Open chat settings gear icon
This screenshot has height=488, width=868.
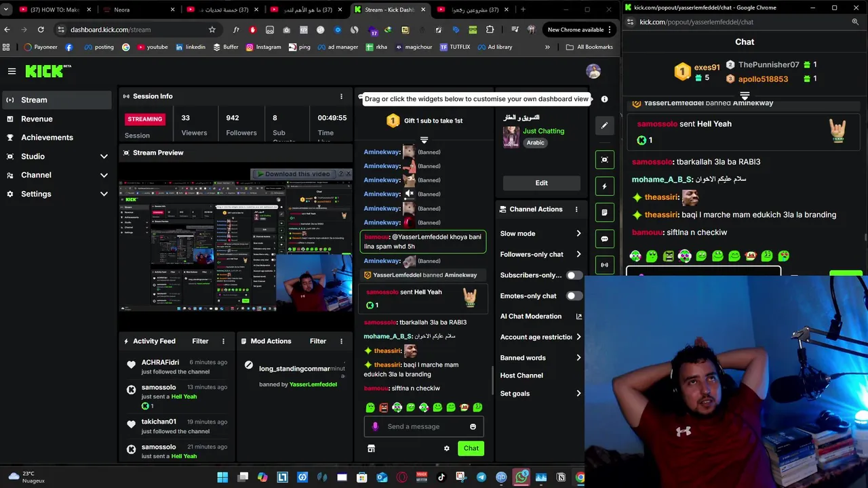(446, 448)
